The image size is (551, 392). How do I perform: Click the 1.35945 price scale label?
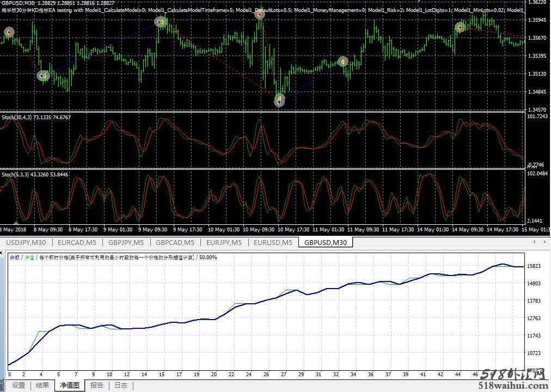tap(537, 20)
